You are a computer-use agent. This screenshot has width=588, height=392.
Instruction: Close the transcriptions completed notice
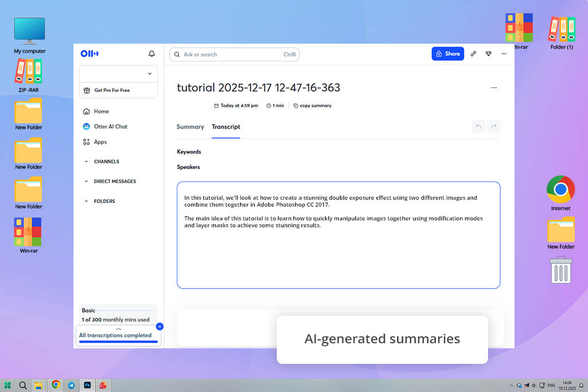pos(160,327)
